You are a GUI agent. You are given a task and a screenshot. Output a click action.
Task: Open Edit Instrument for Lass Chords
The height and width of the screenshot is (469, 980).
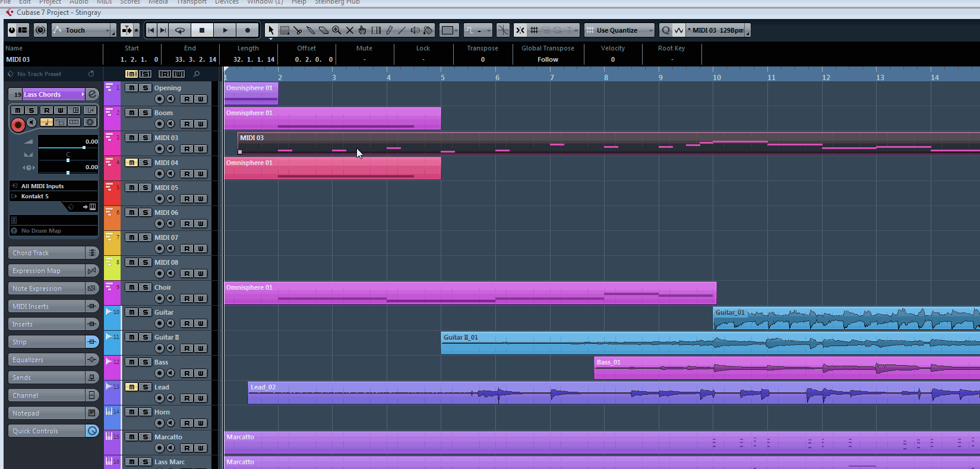point(92,94)
